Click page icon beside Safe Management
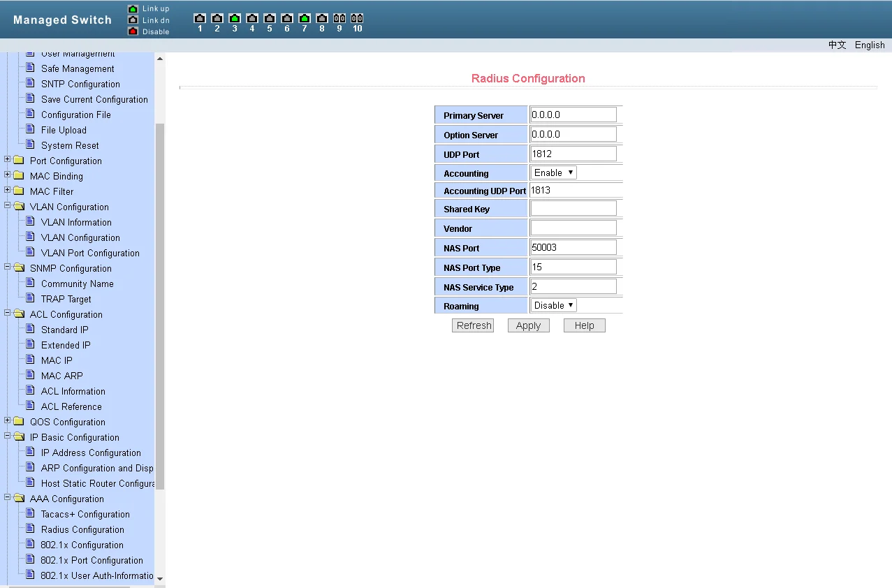This screenshot has width=892, height=588. [30, 68]
